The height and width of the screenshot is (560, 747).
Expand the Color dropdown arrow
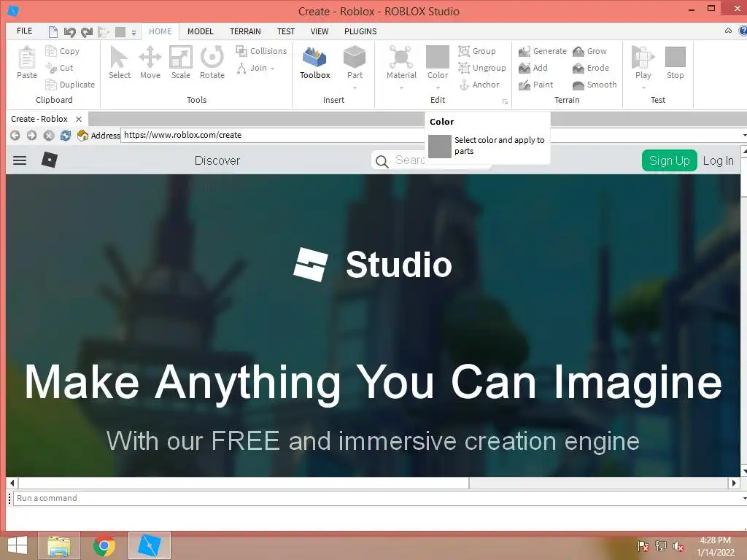coord(438,87)
